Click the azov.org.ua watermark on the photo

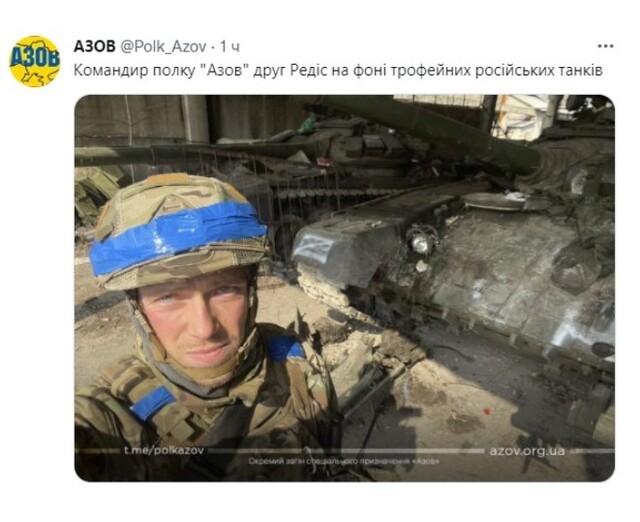tap(527, 451)
